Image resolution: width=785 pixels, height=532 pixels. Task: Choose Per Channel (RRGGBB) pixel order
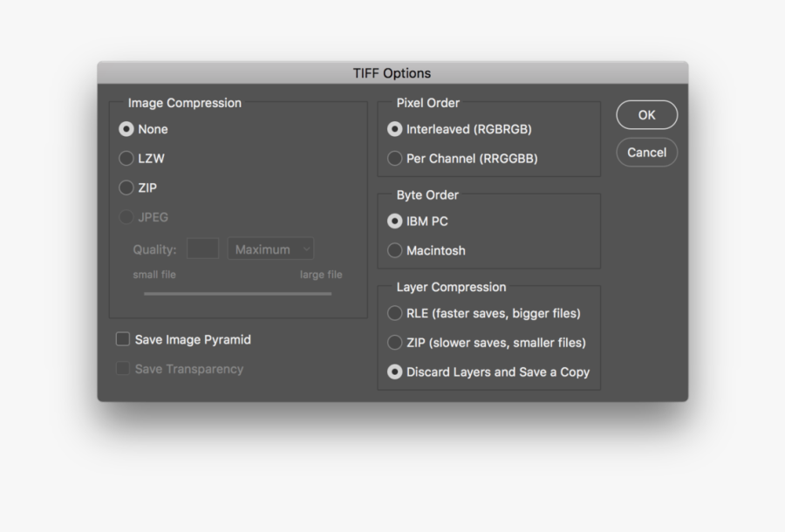(x=395, y=159)
